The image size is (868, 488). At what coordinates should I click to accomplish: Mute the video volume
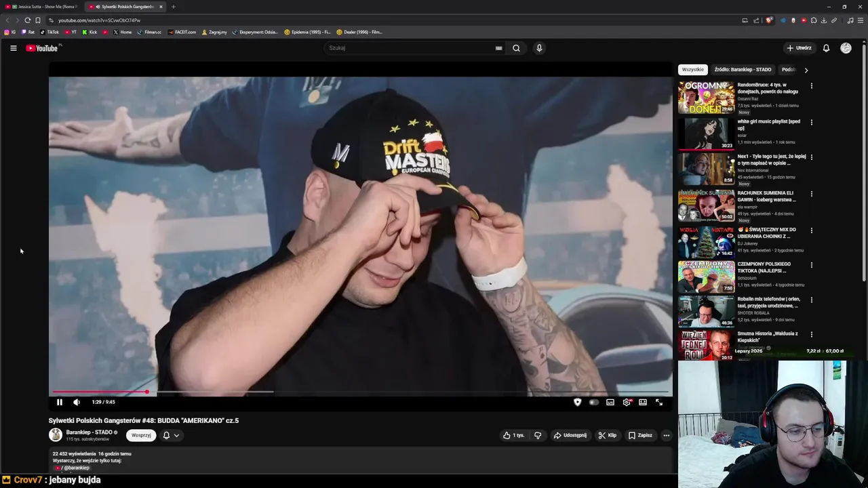click(77, 402)
